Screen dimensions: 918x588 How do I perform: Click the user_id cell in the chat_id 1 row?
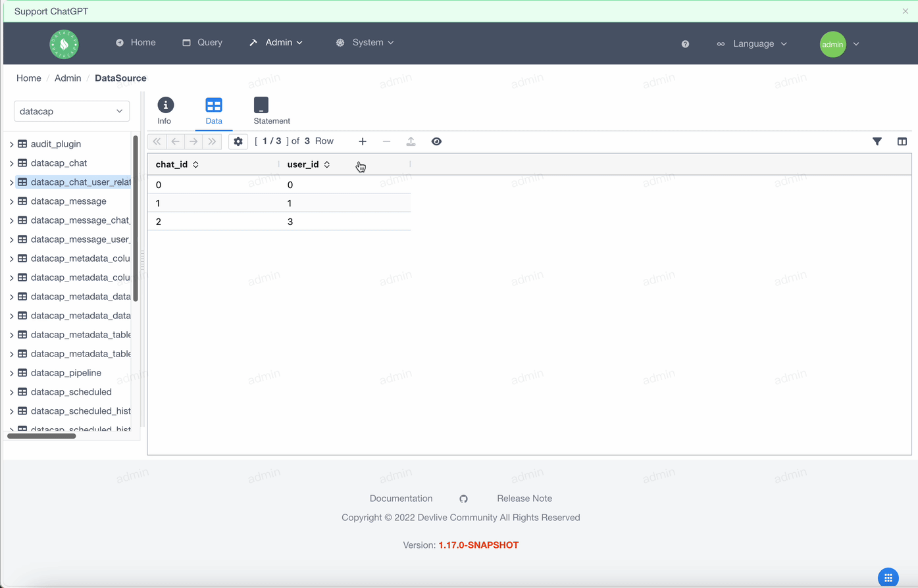tap(345, 203)
